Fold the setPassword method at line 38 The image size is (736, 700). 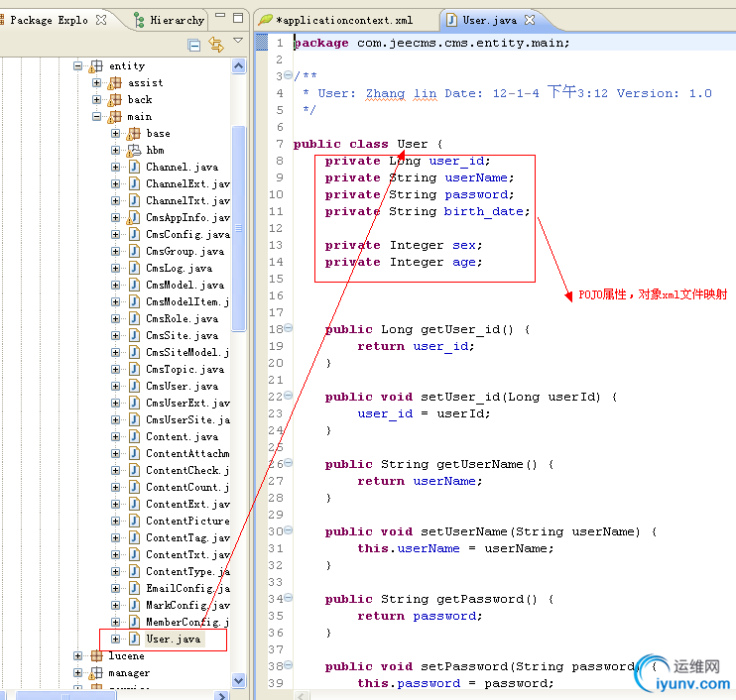(289, 665)
